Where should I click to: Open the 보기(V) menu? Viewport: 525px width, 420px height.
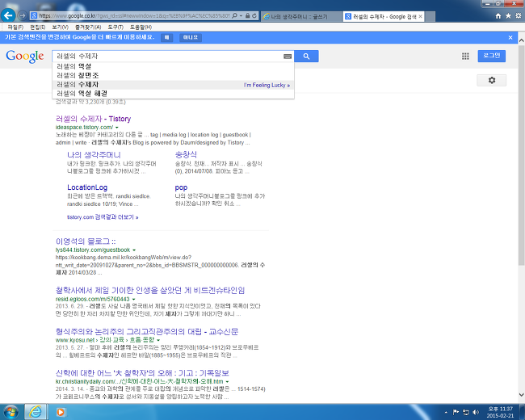(60, 27)
